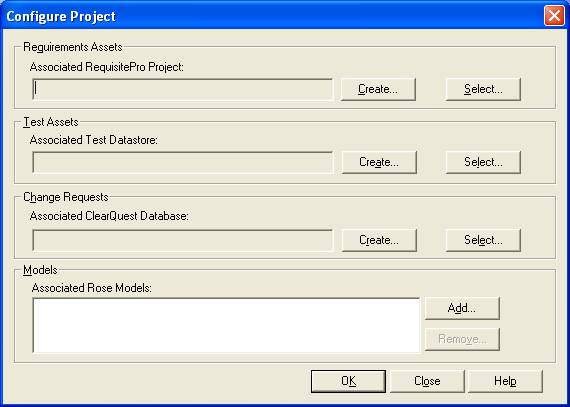The image size is (570, 407).
Task: Click Create for the RequisitePro Project
Action: (x=378, y=89)
